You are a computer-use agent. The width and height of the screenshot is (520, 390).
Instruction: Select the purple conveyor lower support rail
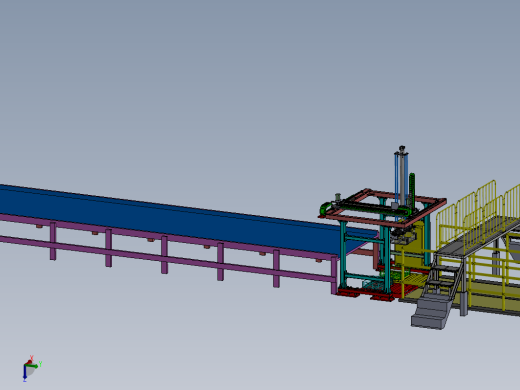[x=167, y=258]
